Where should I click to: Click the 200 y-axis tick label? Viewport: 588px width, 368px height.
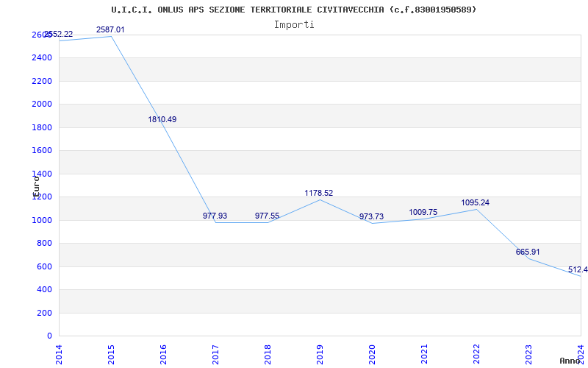[44, 313]
